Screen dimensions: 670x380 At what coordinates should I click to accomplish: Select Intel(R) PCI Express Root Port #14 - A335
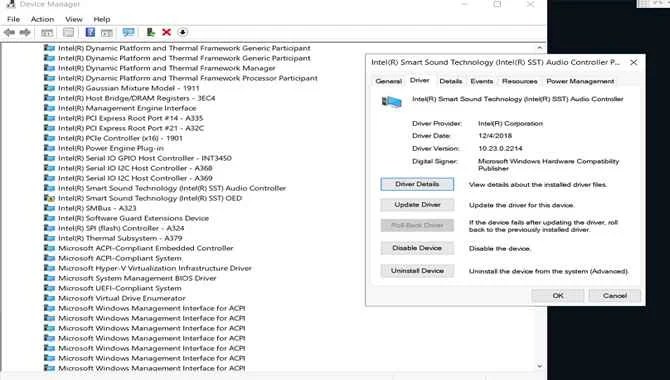130,118
